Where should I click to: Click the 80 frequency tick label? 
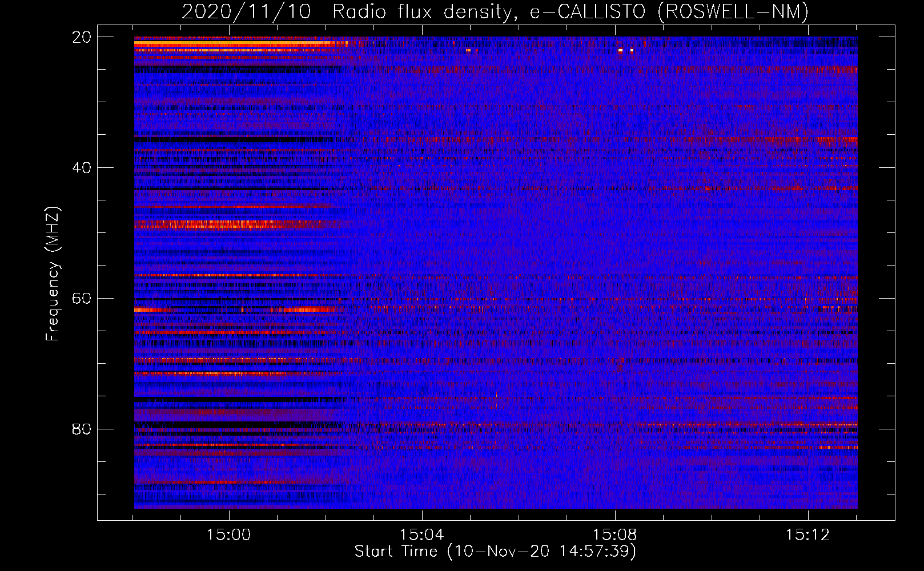pos(82,429)
